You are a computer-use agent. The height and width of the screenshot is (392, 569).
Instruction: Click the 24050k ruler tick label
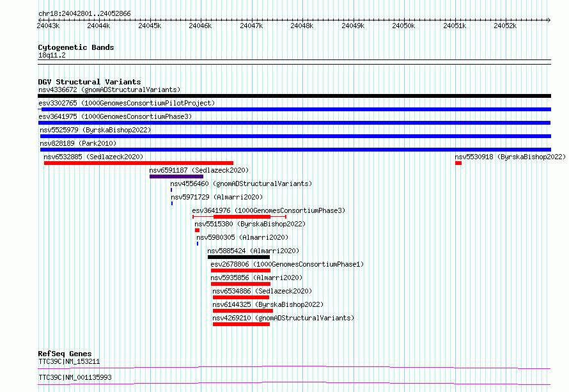click(403, 26)
